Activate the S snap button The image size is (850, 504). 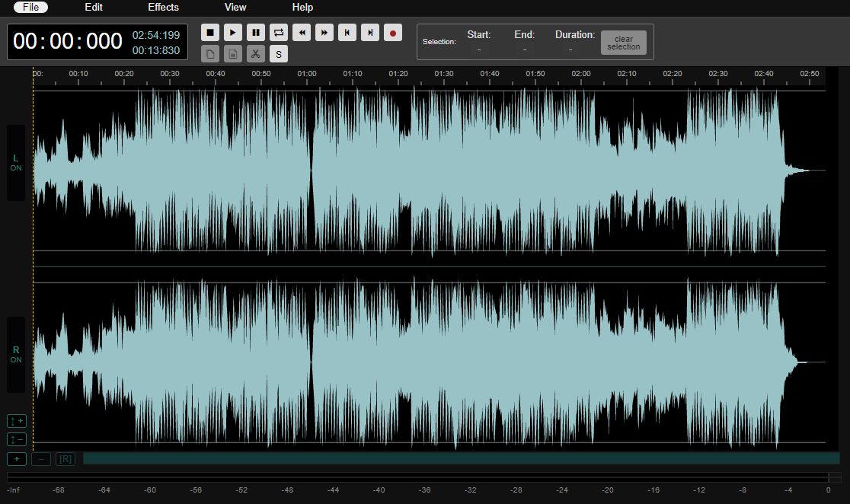[279, 53]
